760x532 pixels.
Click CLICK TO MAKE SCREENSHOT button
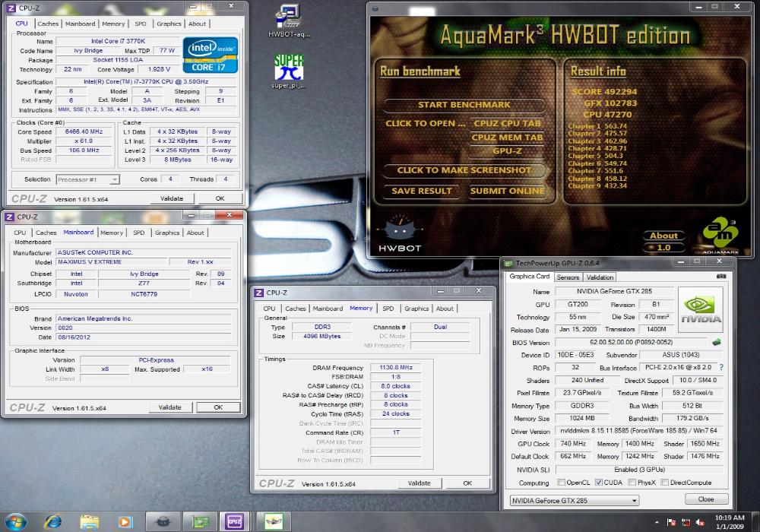pos(464,170)
